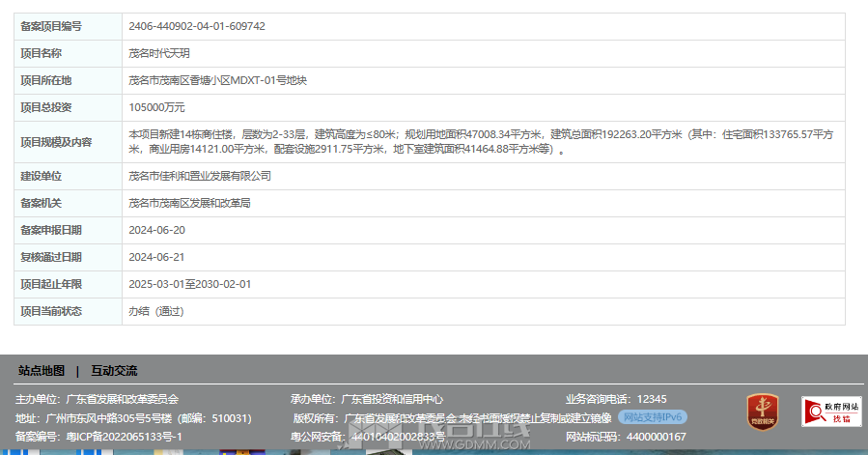The height and width of the screenshot is (455, 868).
Task: Select filing authority 茂名市茂南区发展和改革局
Action: [189, 203]
